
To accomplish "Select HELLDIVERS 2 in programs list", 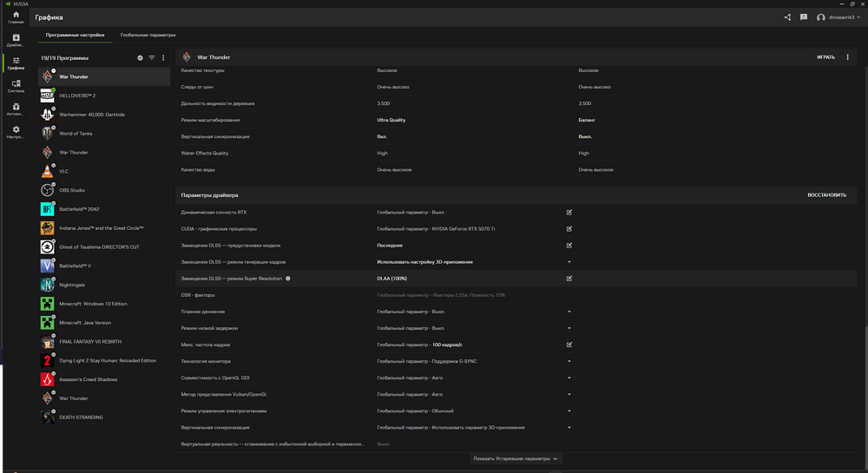I will [x=103, y=95].
